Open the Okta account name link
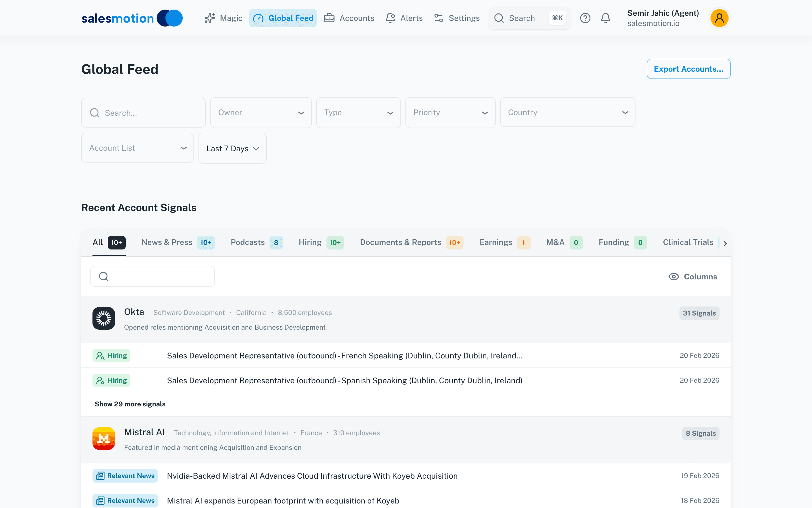This screenshot has height=508, width=812. 134,312
